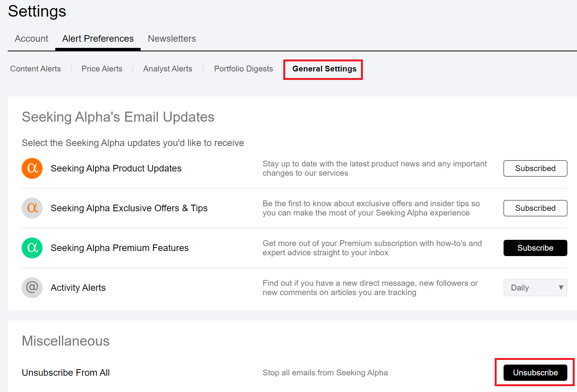Switch to the Newsletters tab
577x392 pixels.
172,39
